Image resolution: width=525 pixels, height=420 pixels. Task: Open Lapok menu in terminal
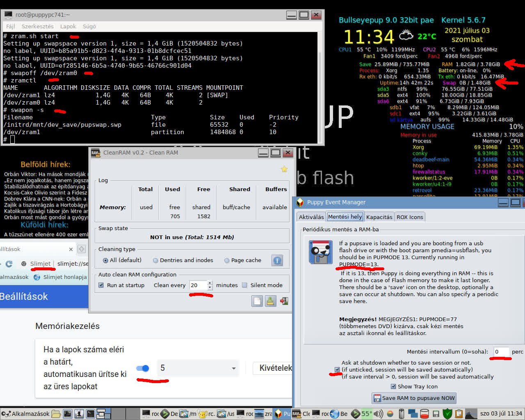coord(68,26)
